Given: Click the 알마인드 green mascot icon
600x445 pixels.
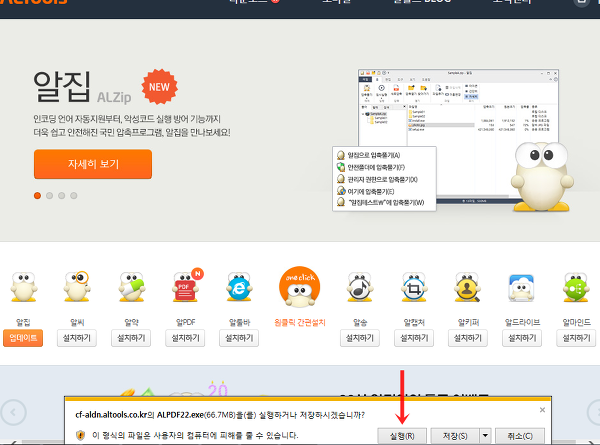Looking at the screenshot, I should (576, 287).
